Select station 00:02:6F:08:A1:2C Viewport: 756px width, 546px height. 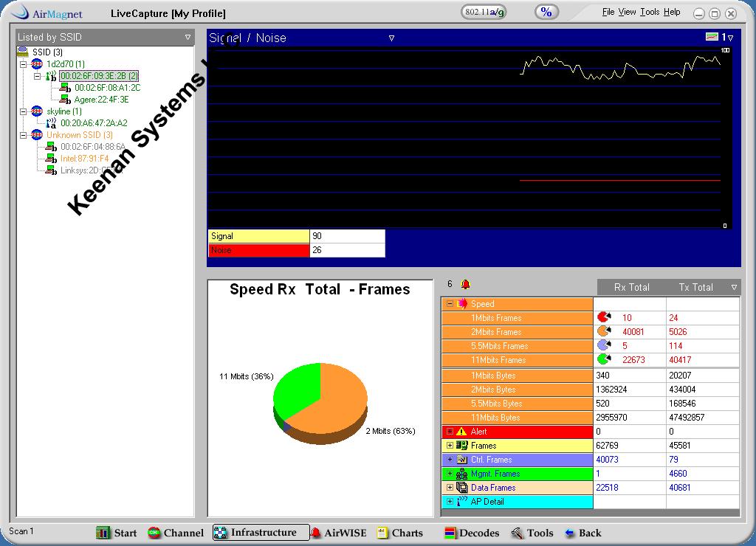pyautogui.click(x=107, y=88)
